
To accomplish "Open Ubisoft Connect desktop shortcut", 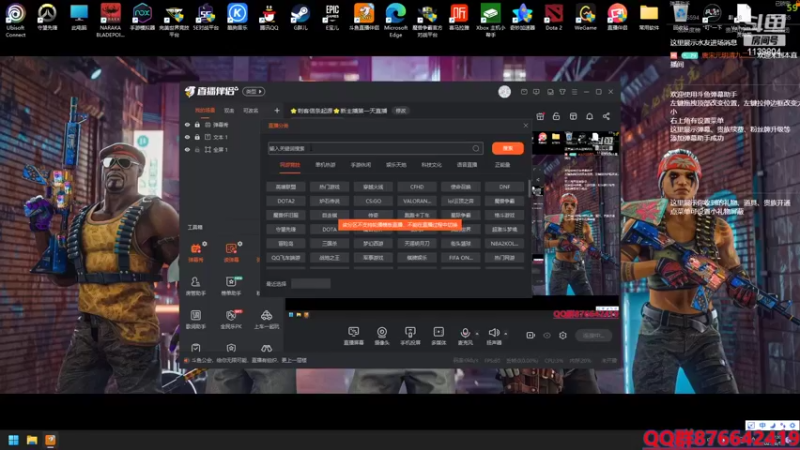I will 15,19.
